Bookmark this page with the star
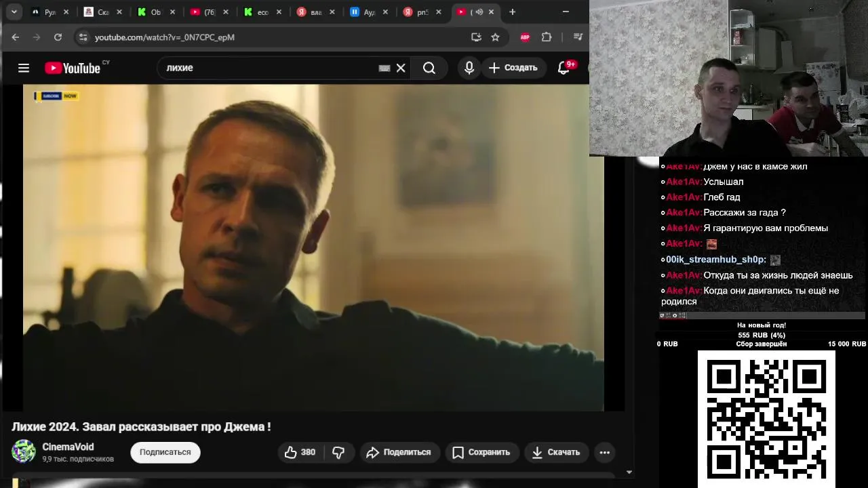Image resolution: width=868 pixels, height=488 pixels. pyautogui.click(x=495, y=37)
